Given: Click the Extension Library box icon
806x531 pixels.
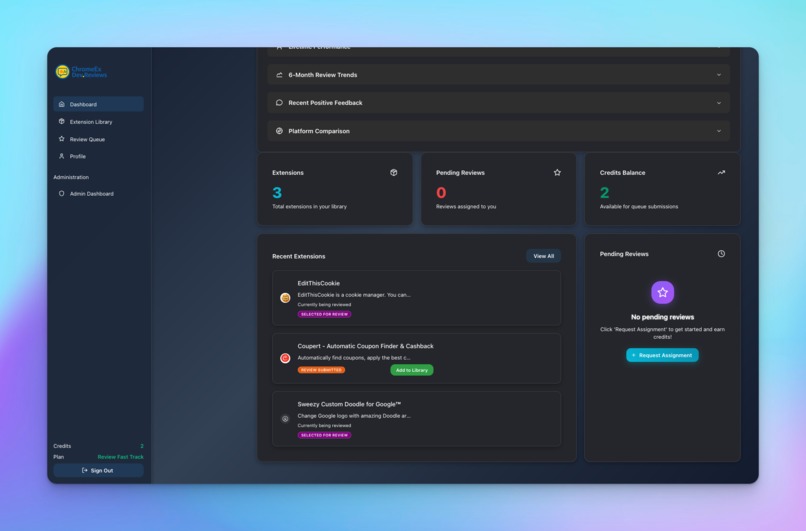Looking at the screenshot, I should (62, 121).
